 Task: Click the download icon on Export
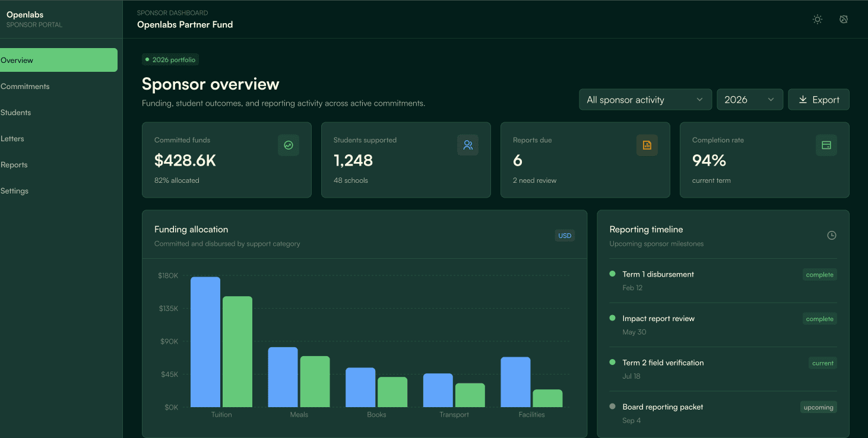(x=803, y=100)
